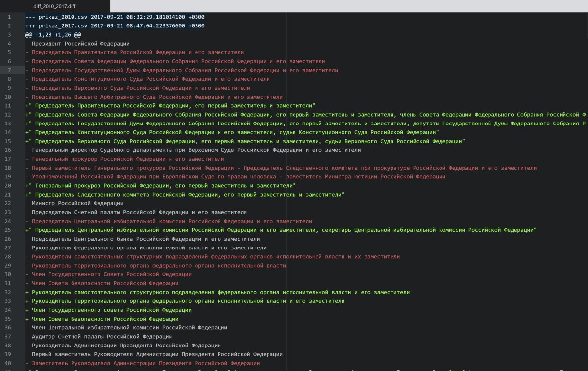Image resolution: width=588 pixels, height=371 pixels.
Task: Click added line 'Председатель Следственного комитета'
Action: [x=185, y=195]
